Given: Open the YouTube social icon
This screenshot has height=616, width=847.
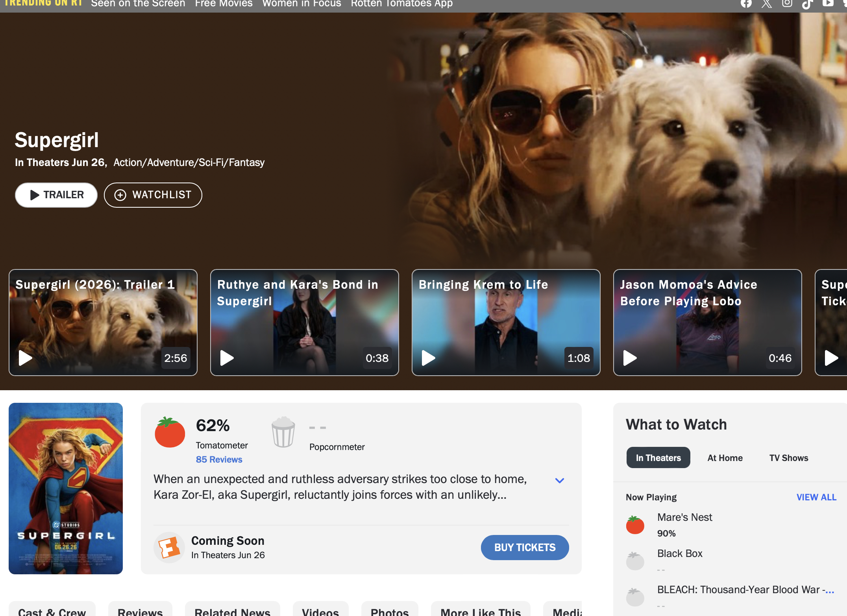Looking at the screenshot, I should 828,3.
